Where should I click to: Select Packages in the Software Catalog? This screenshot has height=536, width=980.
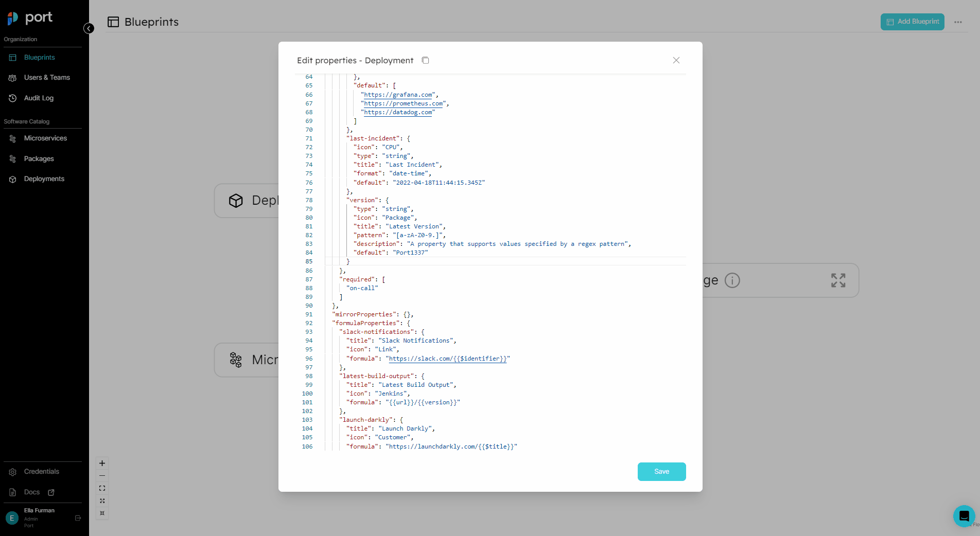tap(39, 159)
